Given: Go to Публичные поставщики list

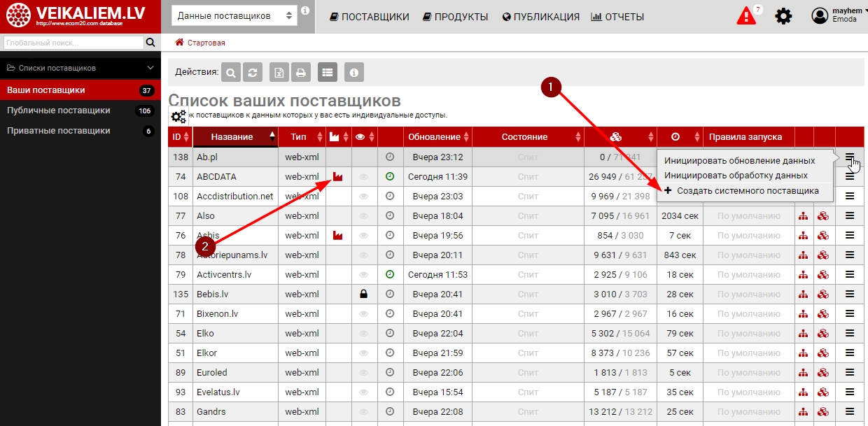Looking at the screenshot, I should click(59, 111).
